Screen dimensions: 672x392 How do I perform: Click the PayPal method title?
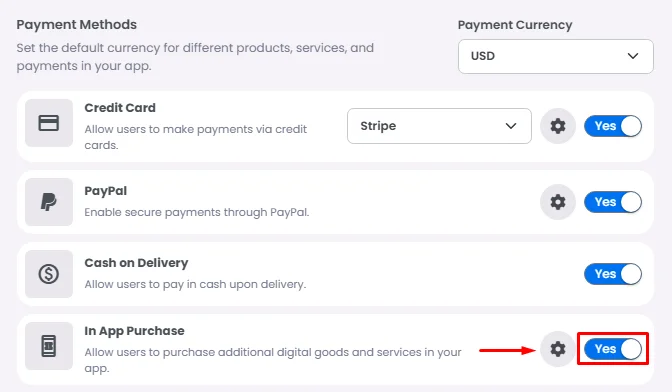coord(105,191)
